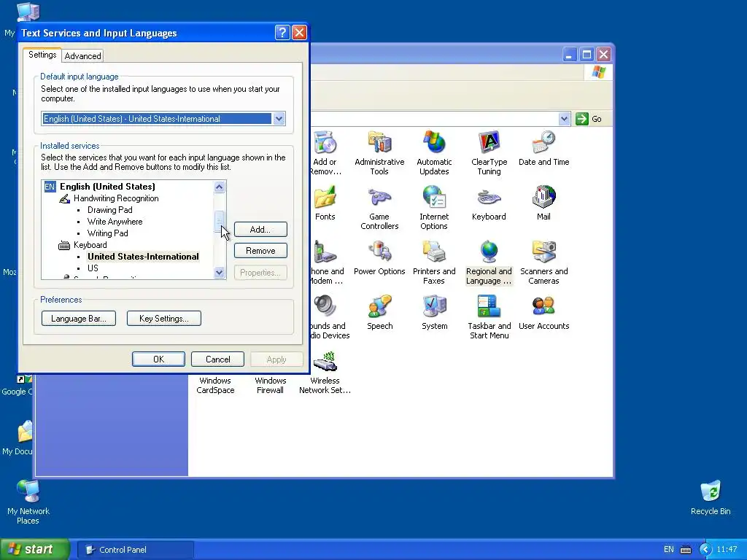Switch to the Settings tab
Screen dimensions: 747x560
coord(42,55)
